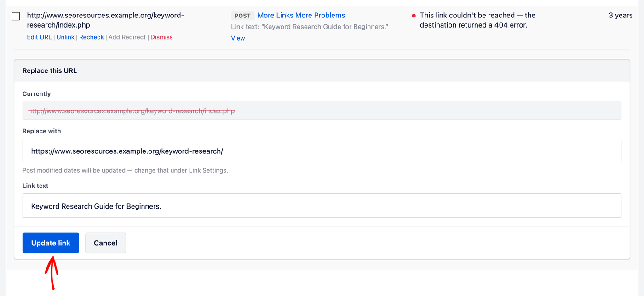Viewport: 644px width, 296px height.
Task: Click Unlink under the broken URL
Action: point(65,37)
